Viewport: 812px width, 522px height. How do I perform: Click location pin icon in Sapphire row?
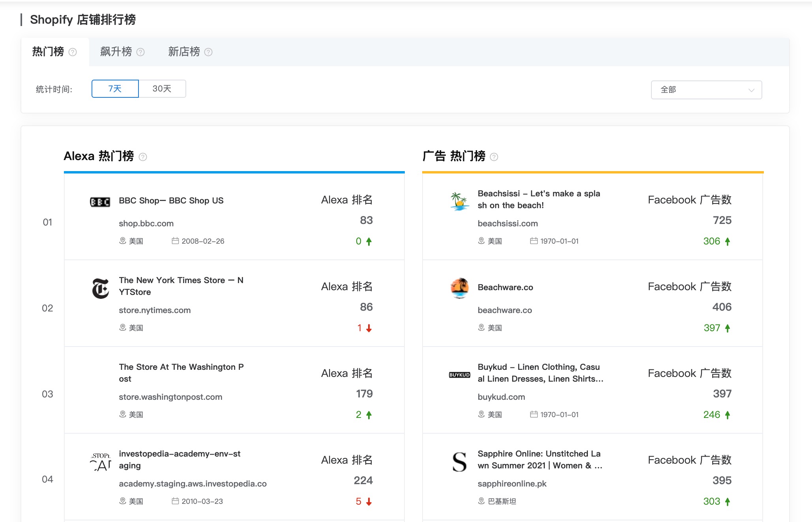tap(481, 501)
